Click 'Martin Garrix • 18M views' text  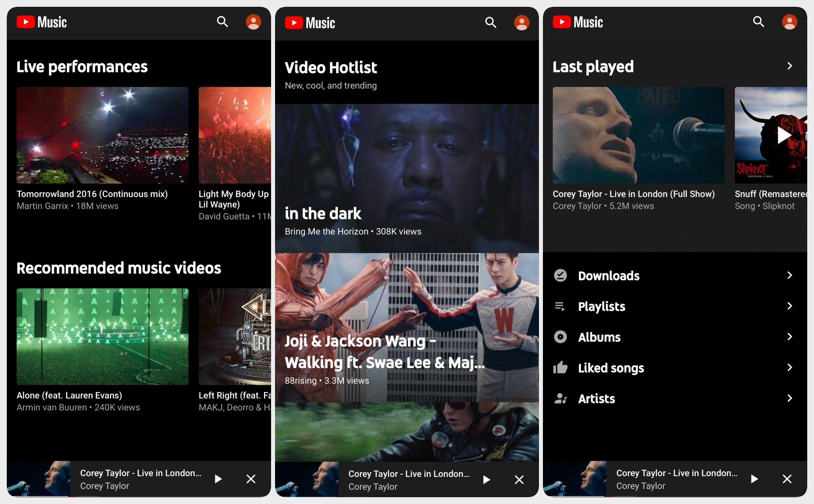[68, 206]
